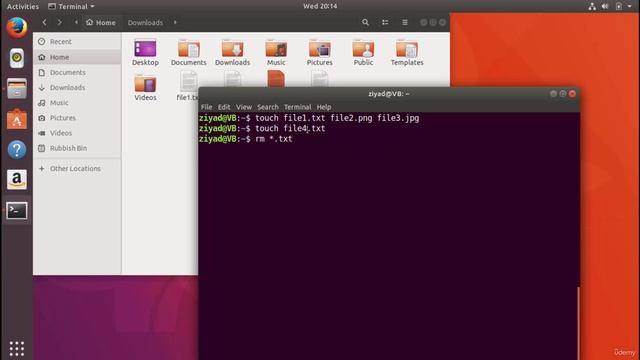Image resolution: width=640 pixels, height=360 pixels.
Task: Open the Music folder icon
Action: [276, 53]
